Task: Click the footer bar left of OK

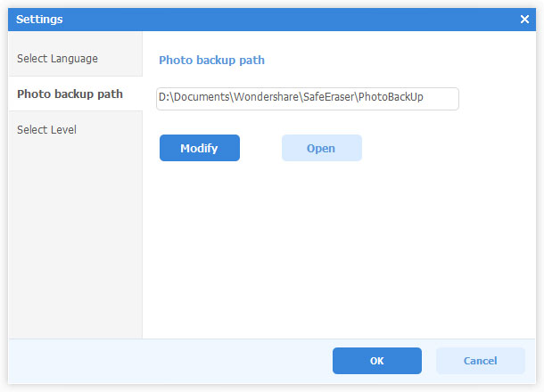Action: 169,361
